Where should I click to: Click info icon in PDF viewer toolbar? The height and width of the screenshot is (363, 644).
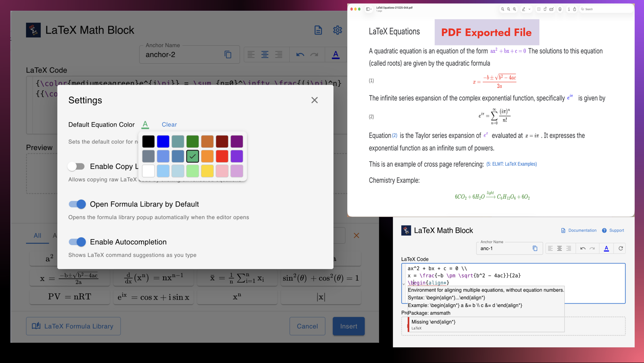tap(569, 9)
